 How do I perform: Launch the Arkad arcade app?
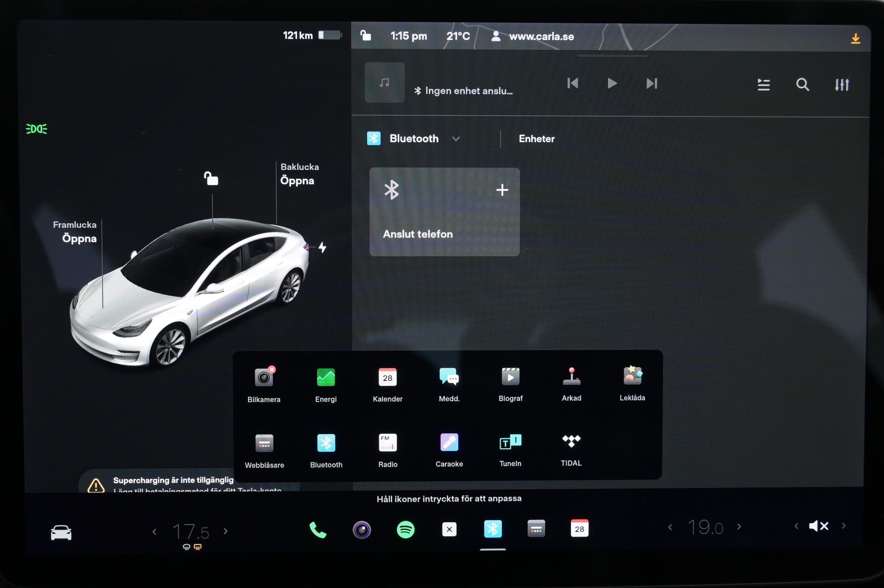[x=571, y=377]
